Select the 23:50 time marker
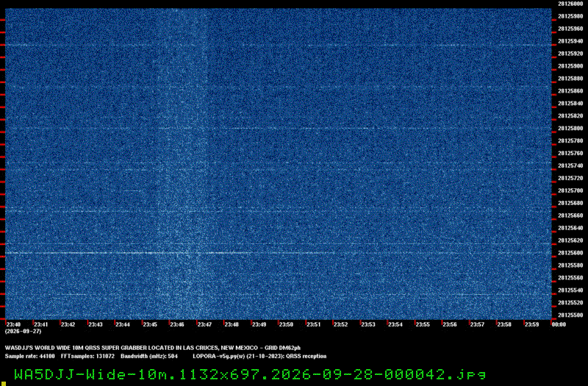588x386 pixels. click(x=286, y=324)
